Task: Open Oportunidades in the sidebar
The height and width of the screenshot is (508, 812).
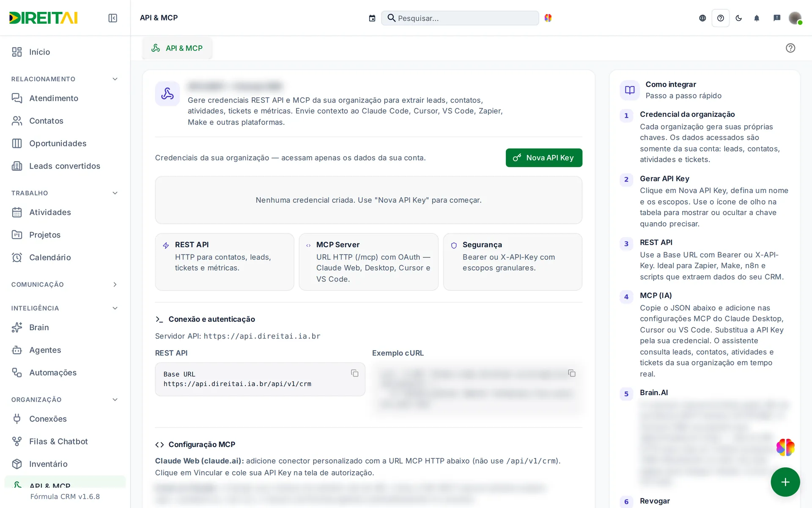Action: [x=65, y=144]
